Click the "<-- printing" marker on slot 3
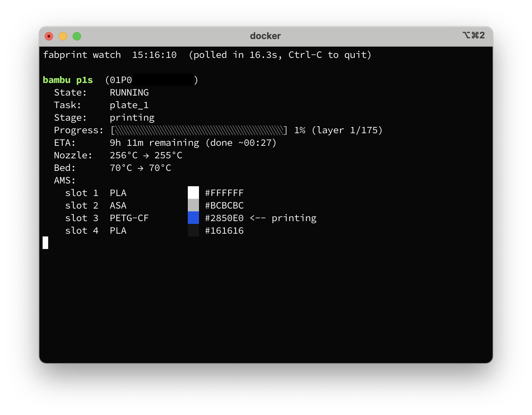Screen dimensions: 532x415 [x=283, y=218]
